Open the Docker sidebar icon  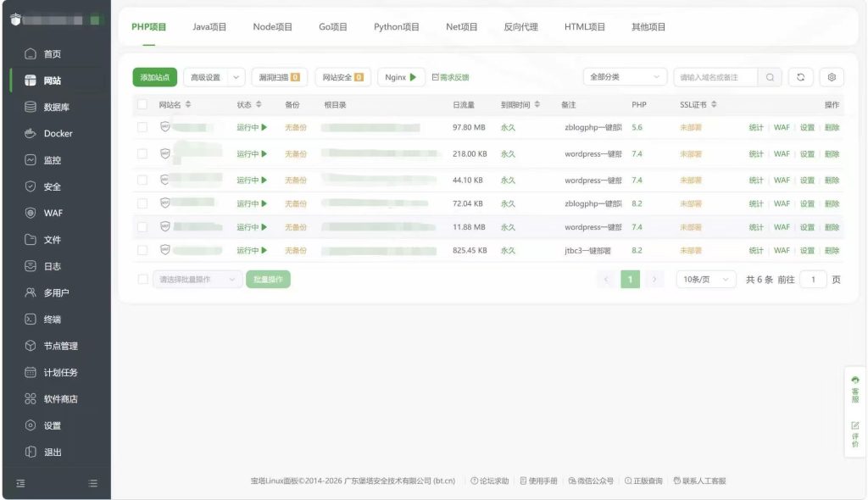pyautogui.click(x=31, y=133)
